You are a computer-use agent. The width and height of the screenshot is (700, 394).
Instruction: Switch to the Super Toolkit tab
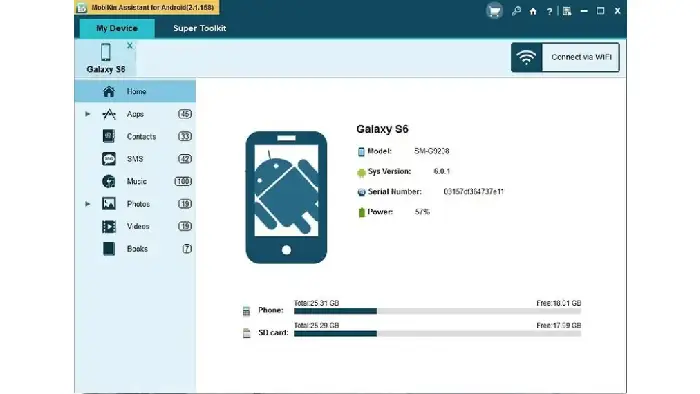click(200, 28)
